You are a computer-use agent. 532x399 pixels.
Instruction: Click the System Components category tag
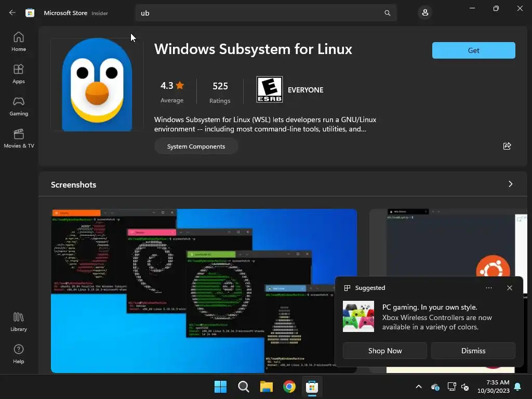(196, 146)
